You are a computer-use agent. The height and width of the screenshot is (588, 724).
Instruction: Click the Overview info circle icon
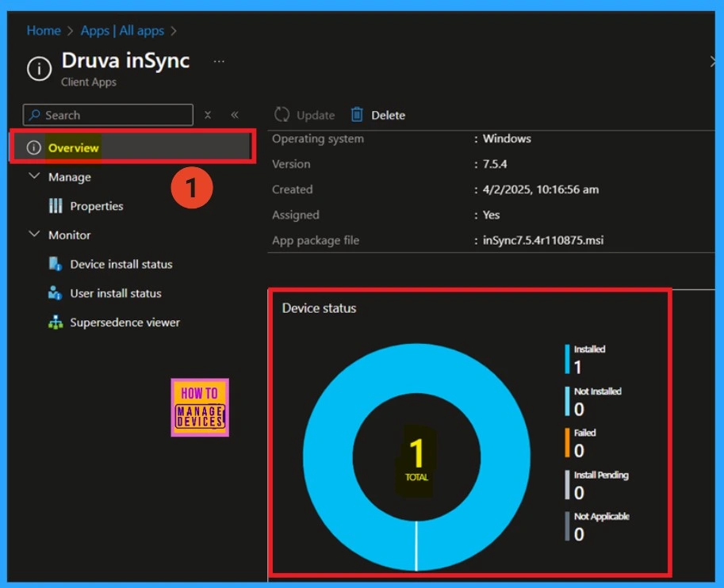point(34,147)
